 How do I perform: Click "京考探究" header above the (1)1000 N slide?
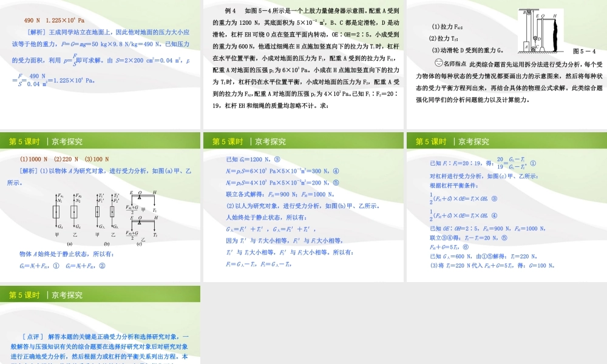pyautogui.click(x=67, y=141)
